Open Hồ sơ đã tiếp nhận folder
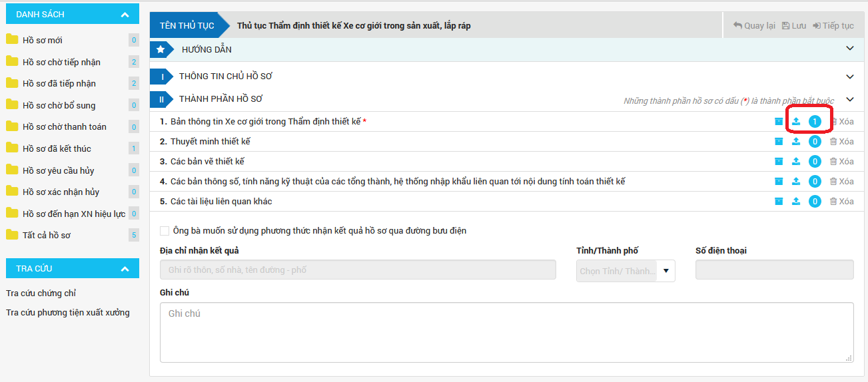Viewport: 868px width, 382px height. click(59, 83)
